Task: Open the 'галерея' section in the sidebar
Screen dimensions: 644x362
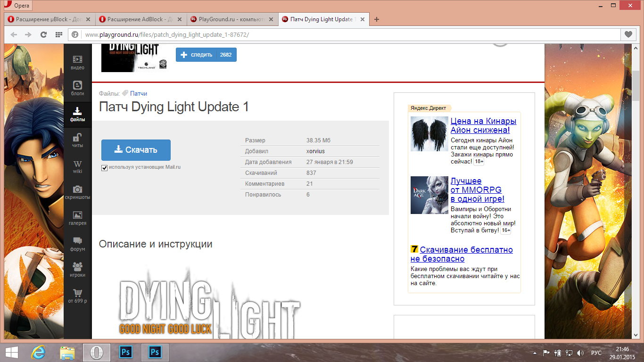Action: 78,218
